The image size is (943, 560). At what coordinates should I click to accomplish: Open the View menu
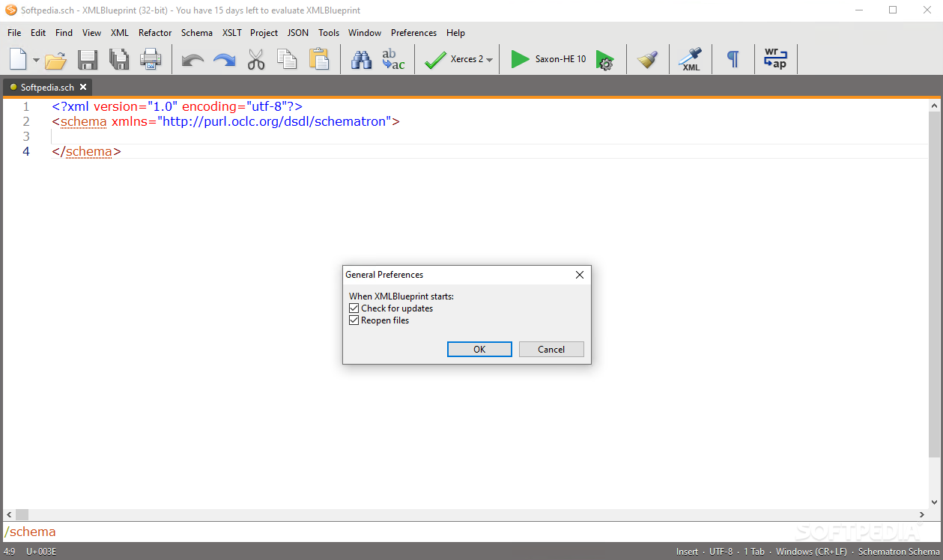(91, 33)
